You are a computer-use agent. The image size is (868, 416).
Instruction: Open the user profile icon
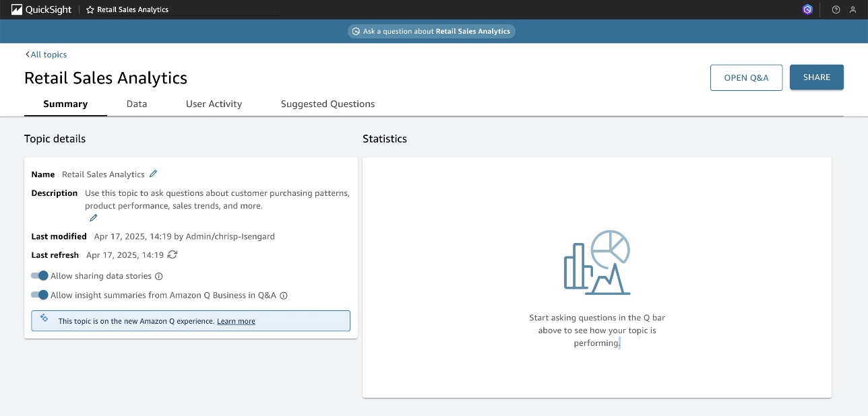pyautogui.click(x=853, y=9)
